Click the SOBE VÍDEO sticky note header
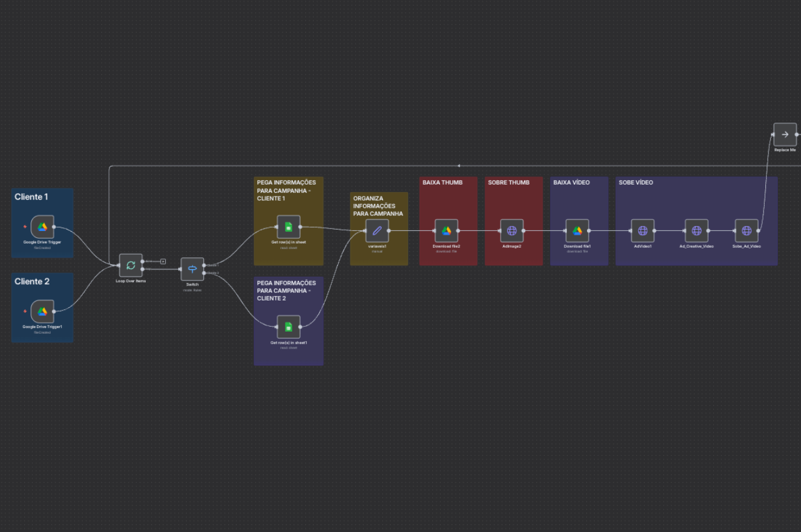Image resolution: width=801 pixels, height=532 pixels. [636, 183]
